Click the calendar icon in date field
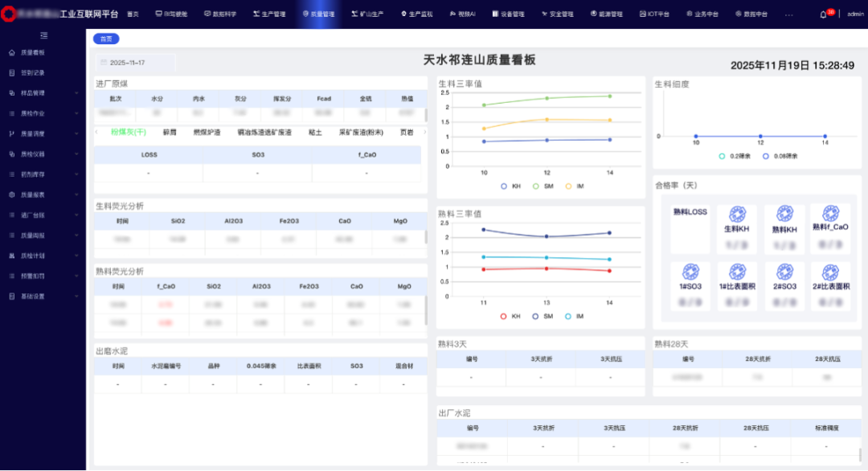The width and height of the screenshot is (868, 471). point(103,63)
